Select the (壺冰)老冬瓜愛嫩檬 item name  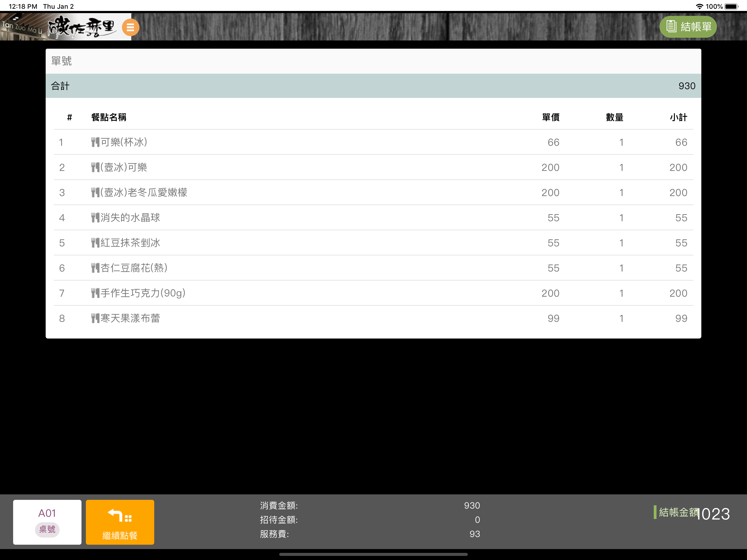point(144,192)
